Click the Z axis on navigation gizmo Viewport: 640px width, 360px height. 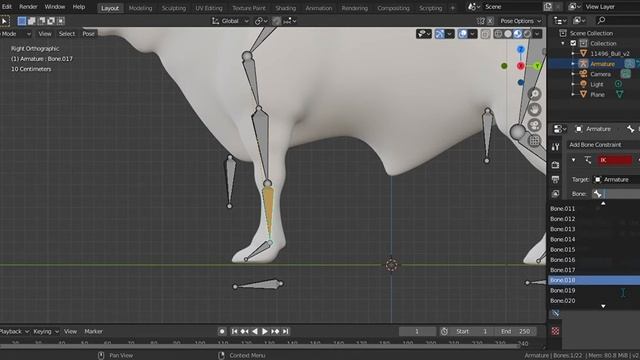pos(520,49)
